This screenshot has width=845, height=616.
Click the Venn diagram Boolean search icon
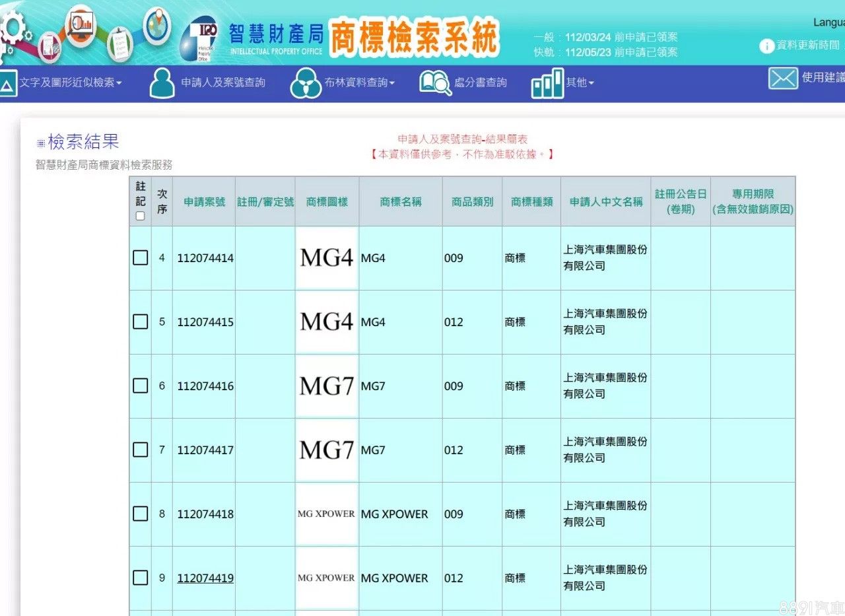[x=306, y=83]
